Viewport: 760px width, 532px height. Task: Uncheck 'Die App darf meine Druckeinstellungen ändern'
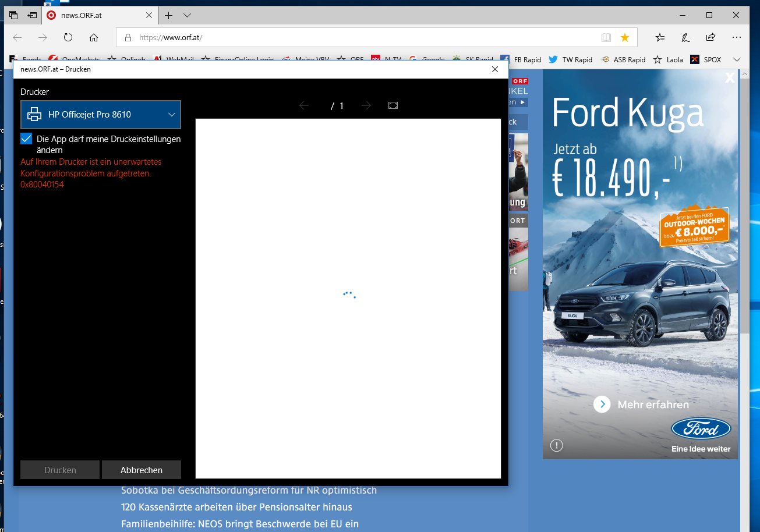(x=26, y=139)
